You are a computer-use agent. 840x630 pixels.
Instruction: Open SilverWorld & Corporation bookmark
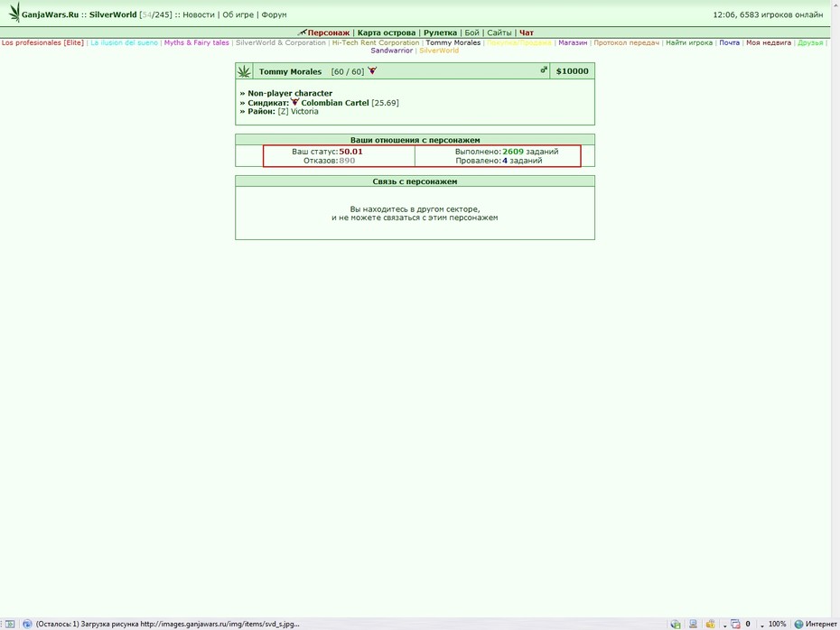click(281, 42)
